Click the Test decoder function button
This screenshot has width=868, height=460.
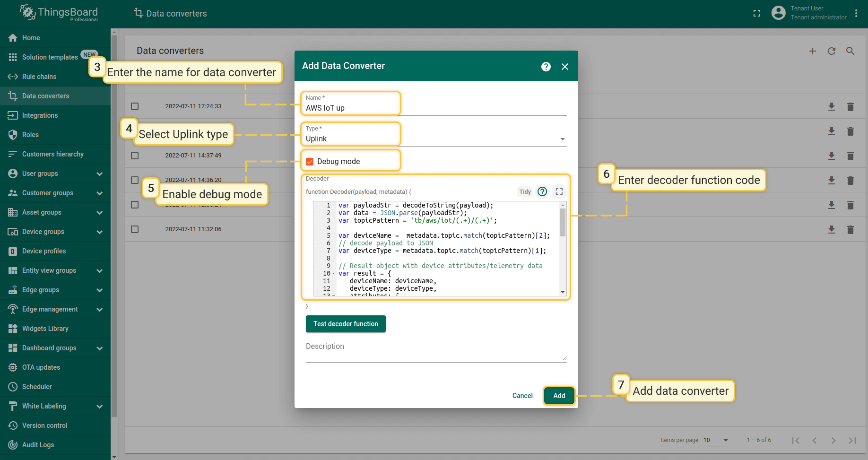point(346,324)
